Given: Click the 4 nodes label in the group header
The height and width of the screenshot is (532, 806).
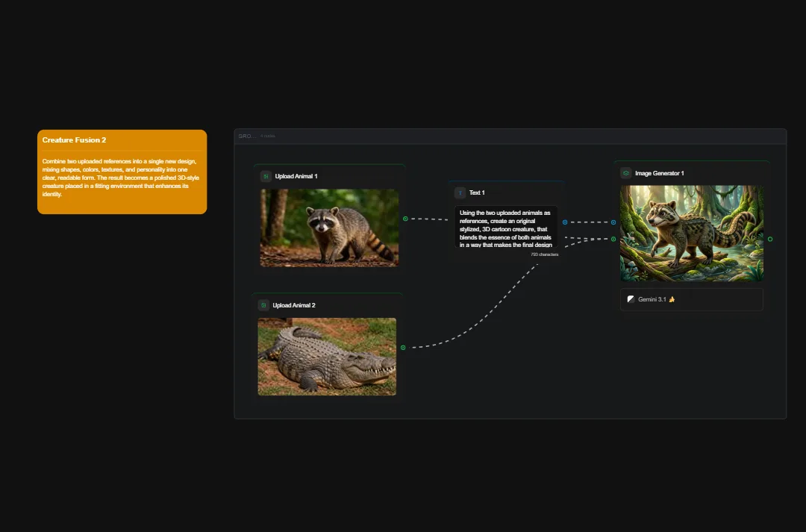Looking at the screenshot, I should (x=267, y=136).
